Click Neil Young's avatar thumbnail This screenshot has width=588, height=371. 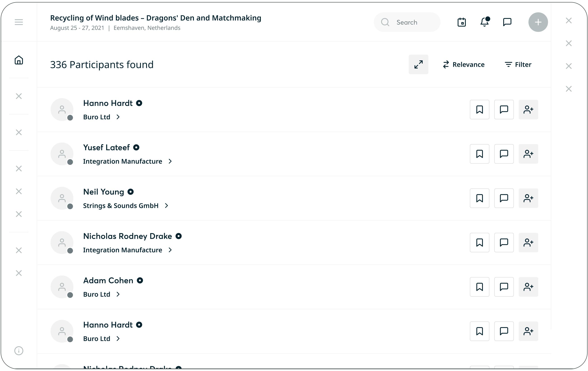(x=62, y=198)
